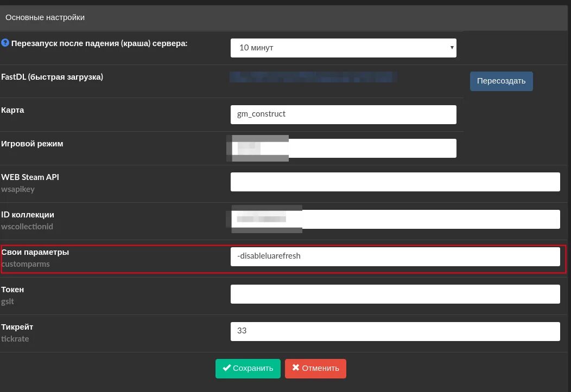Click the gm_construct map input field

coord(343,114)
